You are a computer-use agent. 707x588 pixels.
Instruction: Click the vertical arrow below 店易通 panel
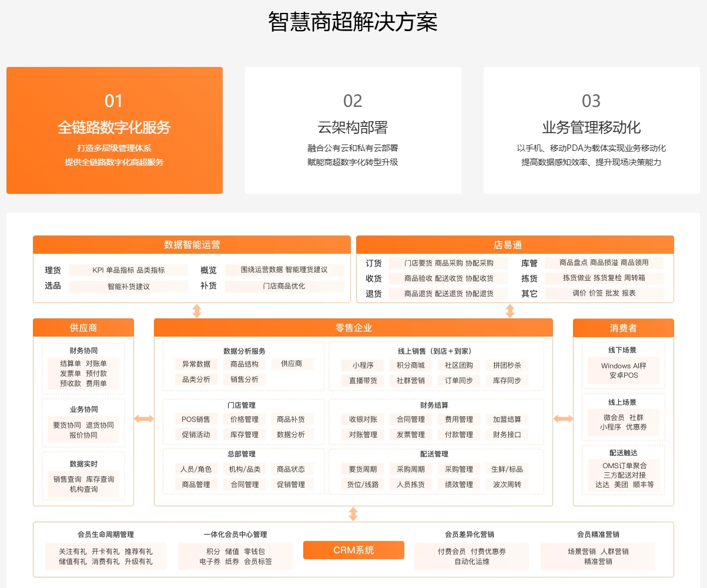click(510, 311)
